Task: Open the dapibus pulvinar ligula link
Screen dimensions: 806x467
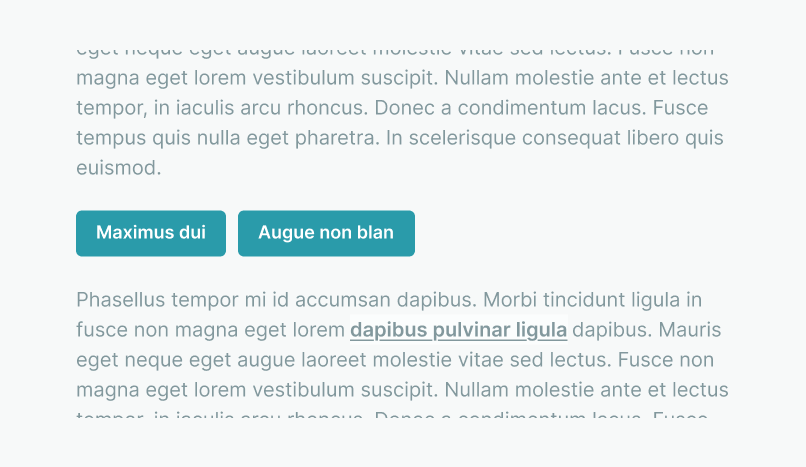Action: pyautogui.click(x=459, y=330)
